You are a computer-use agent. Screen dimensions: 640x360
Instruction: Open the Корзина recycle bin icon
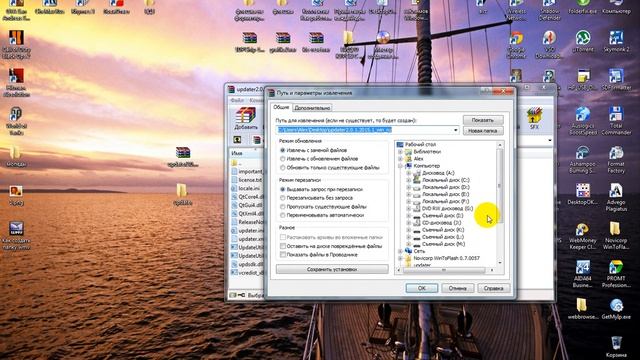[616, 347]
